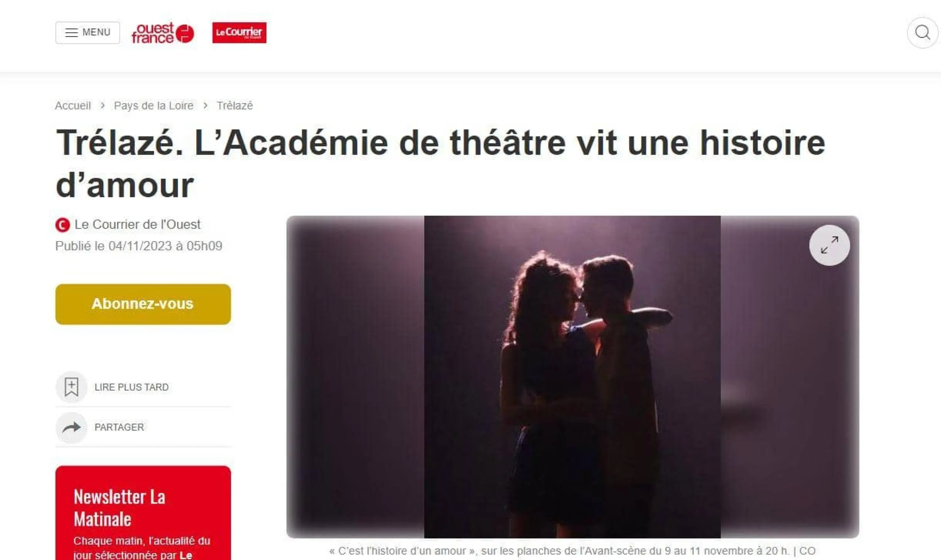Go to Ouest-France logo homepage
The height and width of the screenshot is (560, 941).
click(162, 33)
